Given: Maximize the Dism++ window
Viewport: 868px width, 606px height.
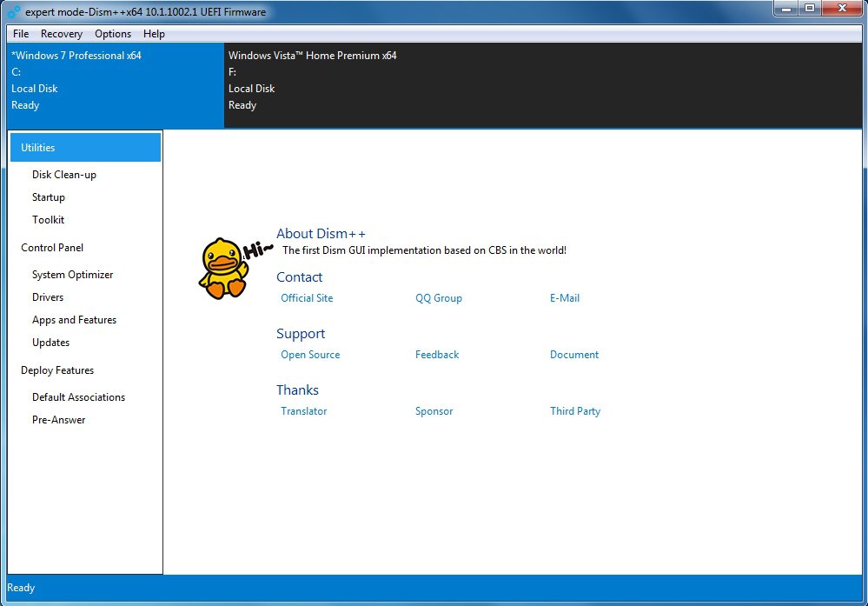Looking at the screenshot, I should click(x=809, y=9).
